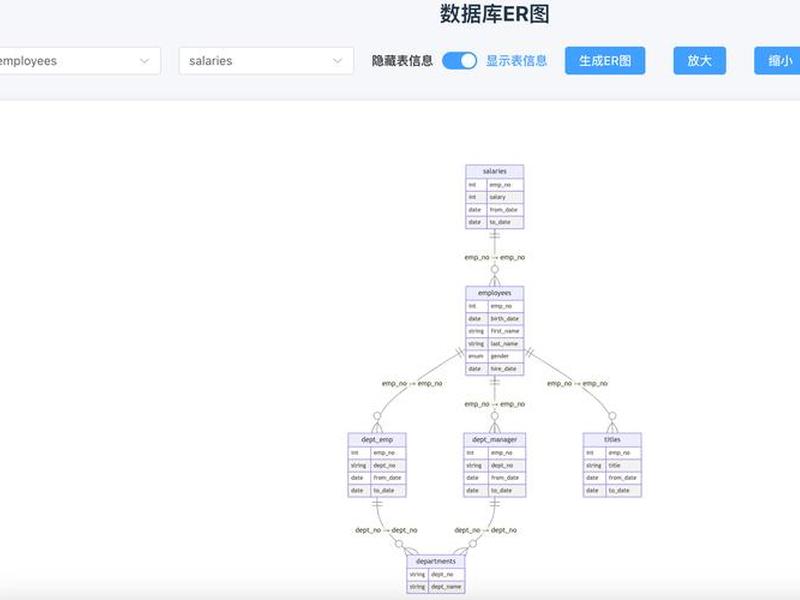The height and width of the screenshot is (600, 800).
Task: Click emp_no relation label toward dept_emp
Action: click(x=412, y=384)
